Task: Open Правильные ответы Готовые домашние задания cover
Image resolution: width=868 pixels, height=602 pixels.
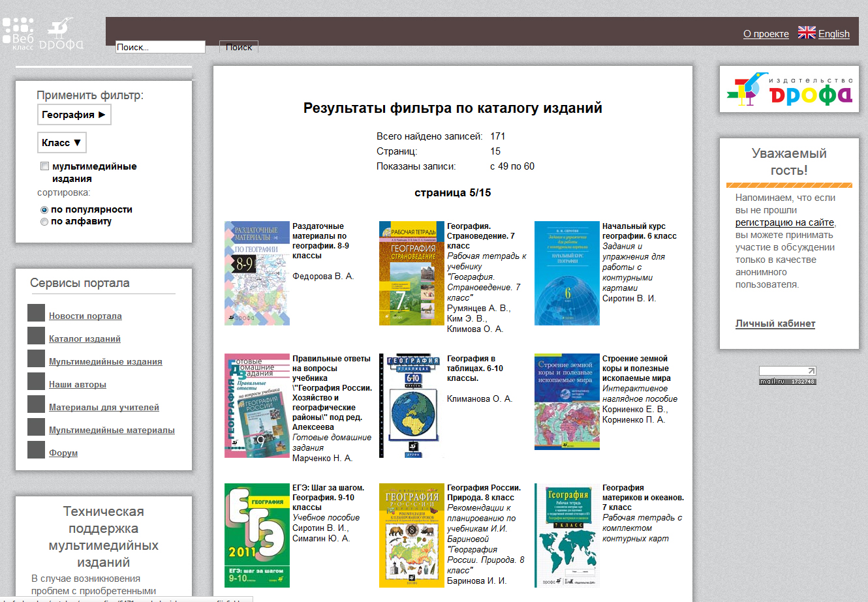Action: (x=257, y=406)
